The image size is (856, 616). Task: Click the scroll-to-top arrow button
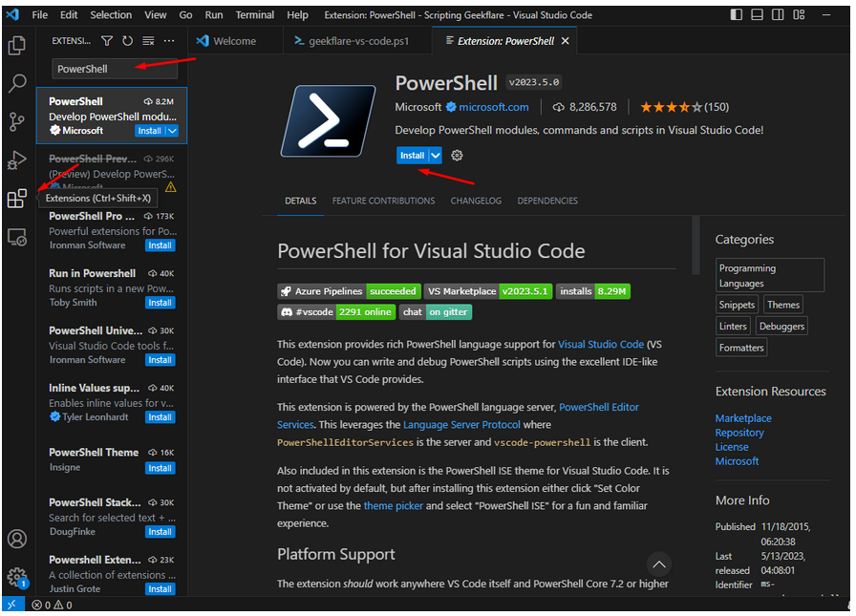pos(659,564)
